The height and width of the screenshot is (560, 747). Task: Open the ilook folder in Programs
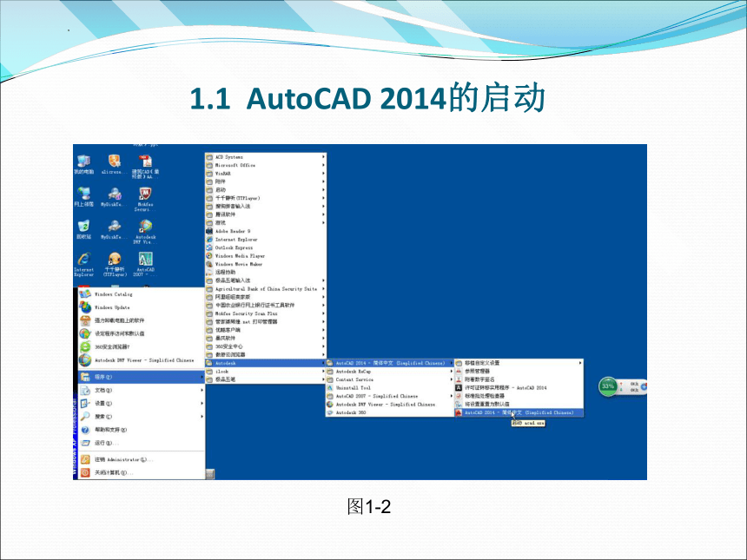[266, 372]
